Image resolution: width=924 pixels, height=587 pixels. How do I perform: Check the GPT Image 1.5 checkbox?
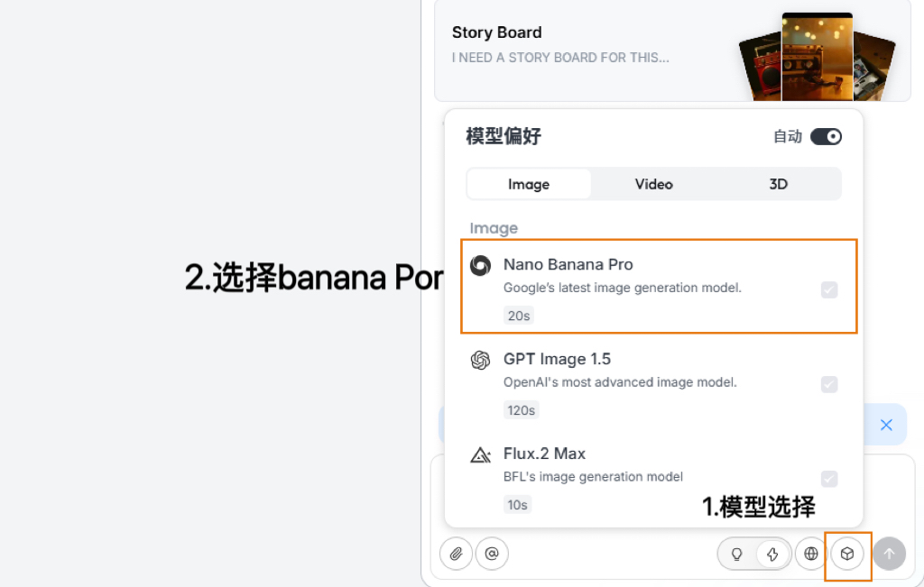click(829, 384)
